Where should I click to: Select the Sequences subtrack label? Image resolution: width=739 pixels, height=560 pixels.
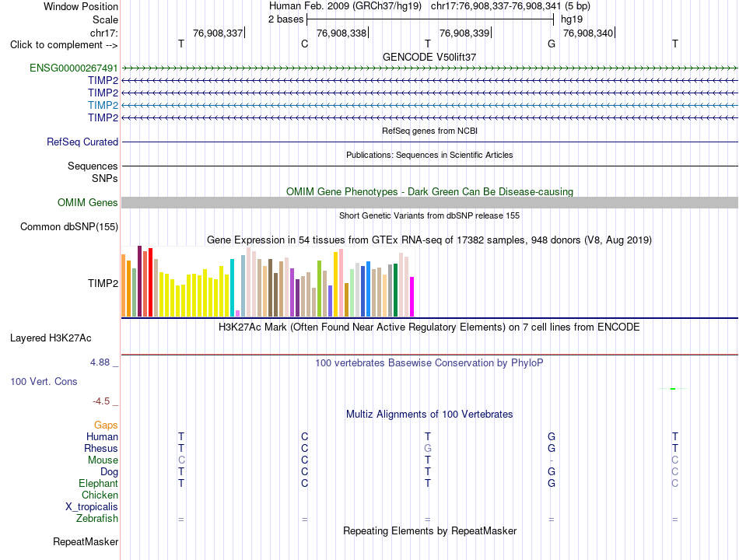(x=93, y=166)
